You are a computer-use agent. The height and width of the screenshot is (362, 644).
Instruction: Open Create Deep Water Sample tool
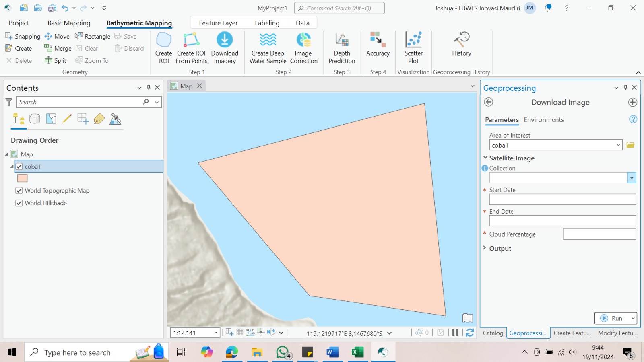268,48
